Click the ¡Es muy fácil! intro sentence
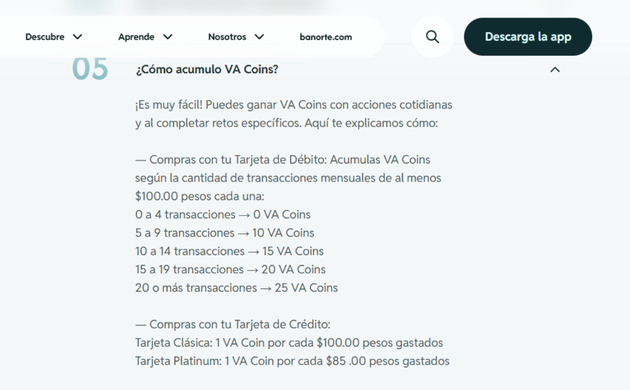 294,114
